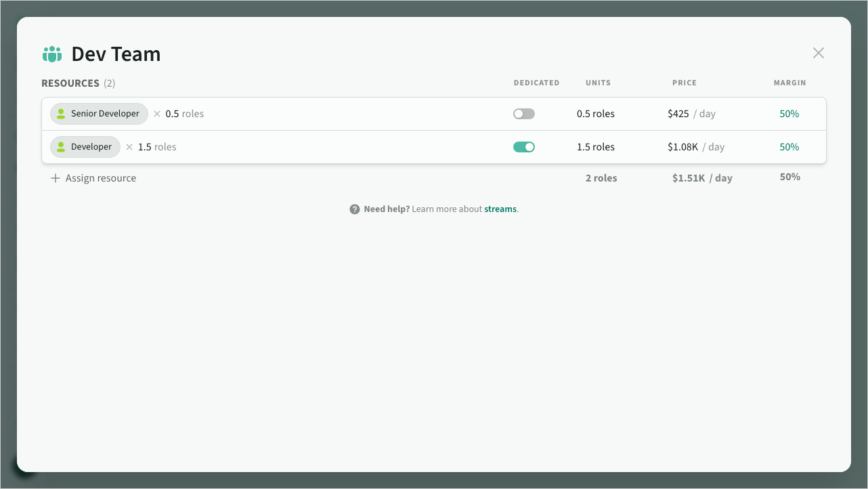This screenshot has height=489, width=868.
Task: Remove the Senior Developer resource via X
Action: [157, 114]
